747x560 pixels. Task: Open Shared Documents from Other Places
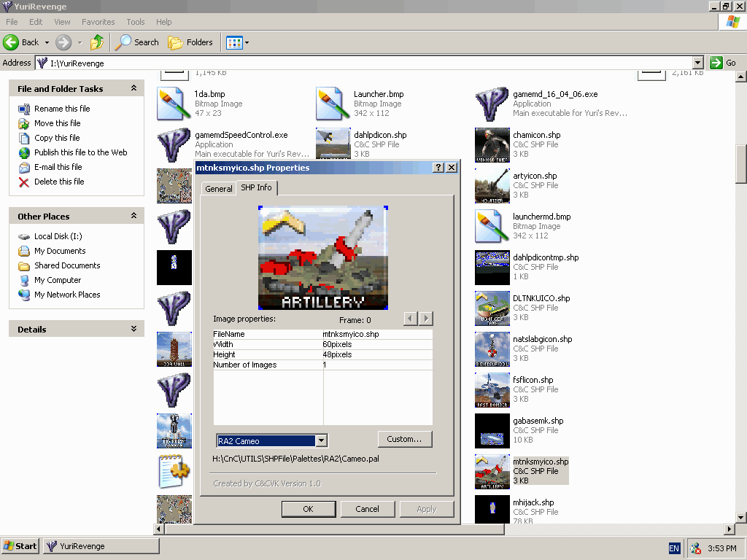67,265
